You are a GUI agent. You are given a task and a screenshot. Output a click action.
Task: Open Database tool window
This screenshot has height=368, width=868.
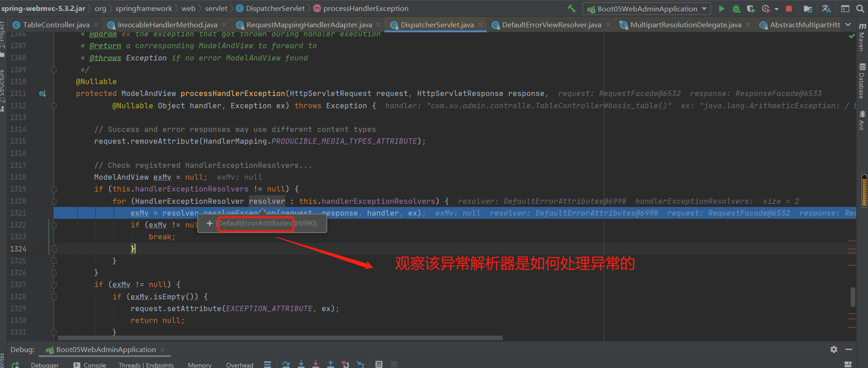click(x=862, y=81)
